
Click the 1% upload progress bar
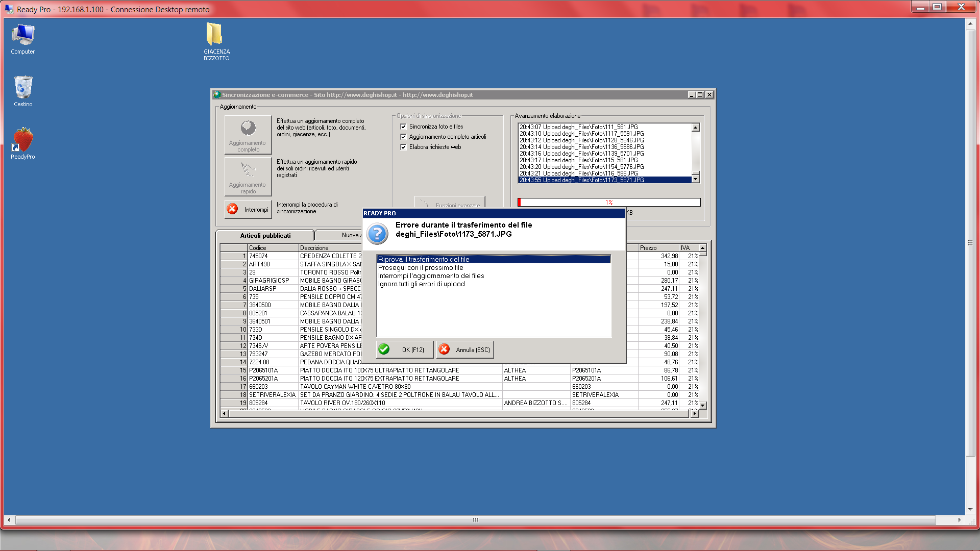pyautogui.click(x=609, y=203)
